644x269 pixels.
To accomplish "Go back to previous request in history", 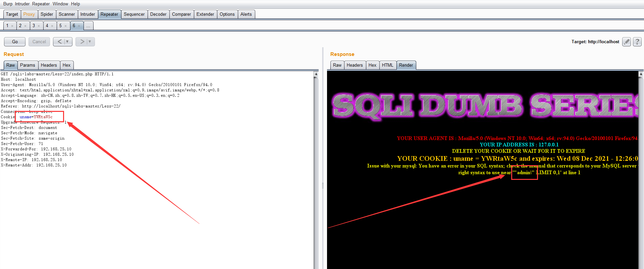I will pyautogui.click(x=60, y=42).
